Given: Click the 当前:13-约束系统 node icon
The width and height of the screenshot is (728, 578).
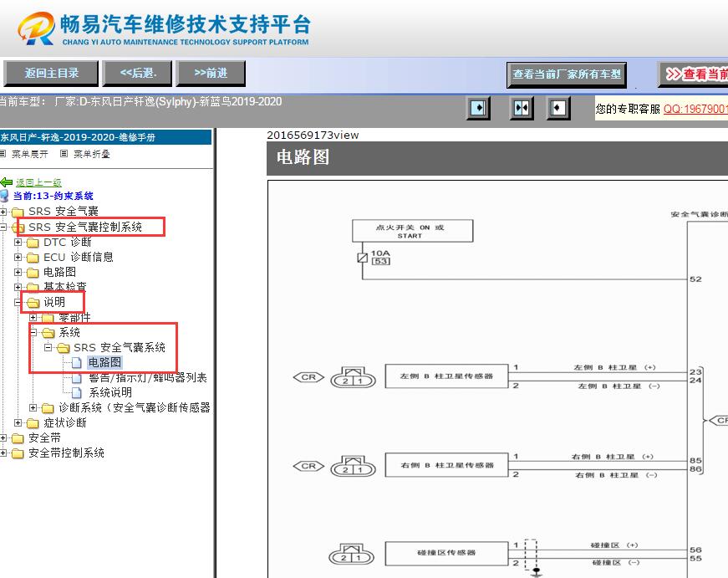Looking at the screenshot, I should pos(4,196).
